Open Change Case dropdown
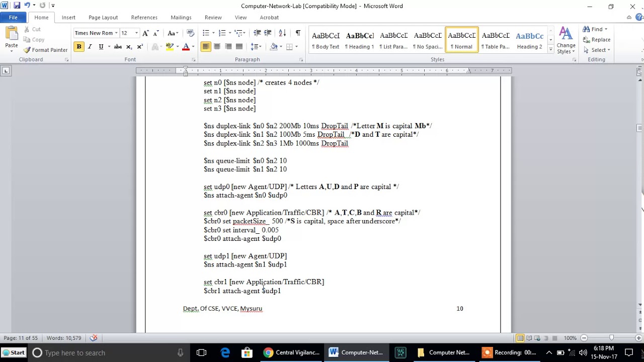The height and width of the screenshot is (362, 644). (x=172, y=33)
